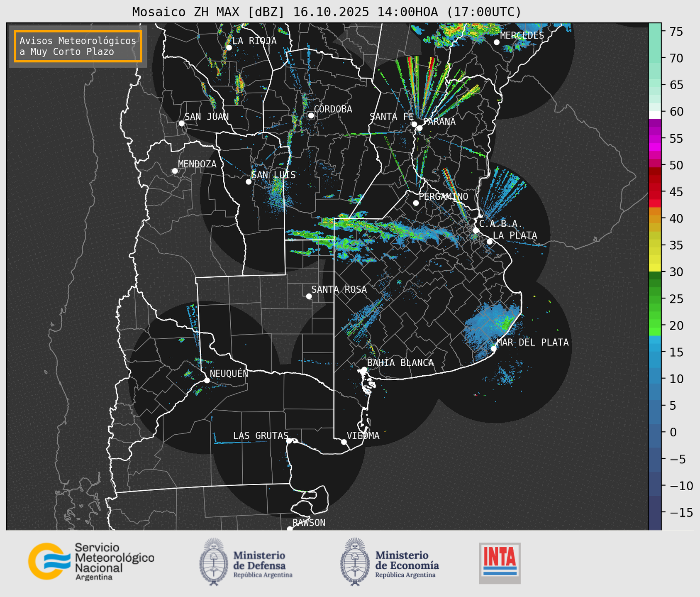This screenshot has width=700, height=597.
Task: Click the Pergamino city marker dot
Action: coord(416,203)
